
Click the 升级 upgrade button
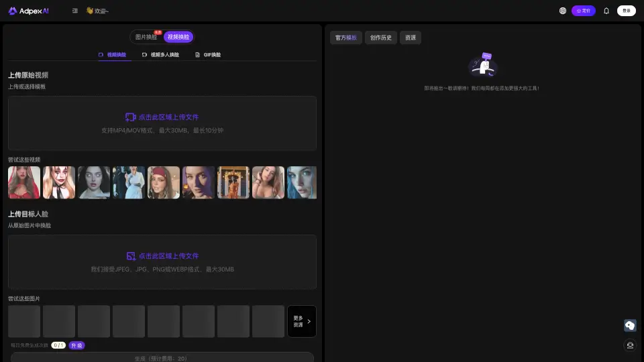click(x=77, y=345)
